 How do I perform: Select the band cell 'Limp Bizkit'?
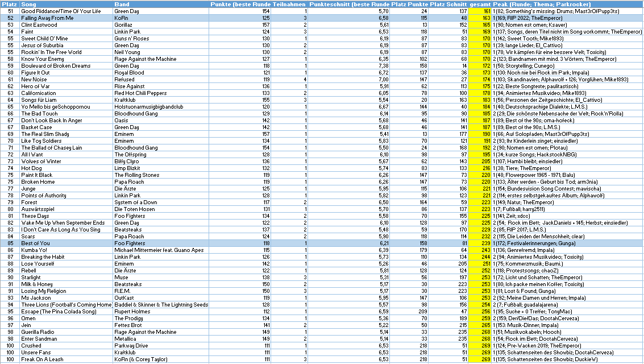161,168
